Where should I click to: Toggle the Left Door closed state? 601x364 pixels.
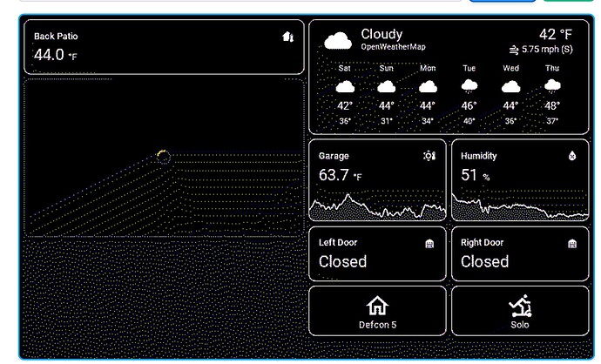click(x=342, y=262)
